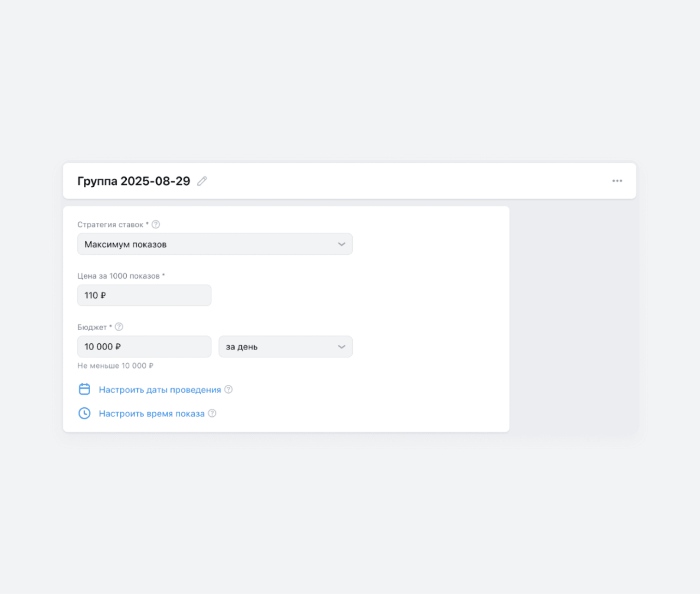Focus the 110 ₽ price per 1000 impressions field

coord(144,295)
